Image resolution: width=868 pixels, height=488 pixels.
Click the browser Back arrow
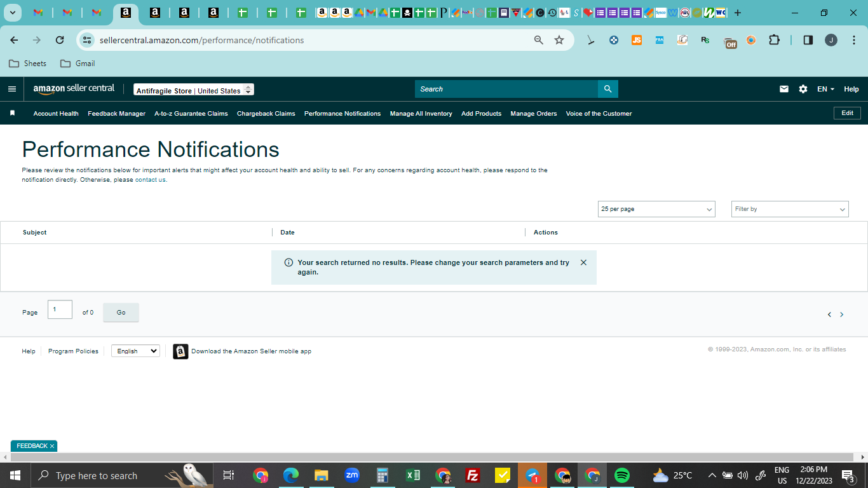(14, 40)
